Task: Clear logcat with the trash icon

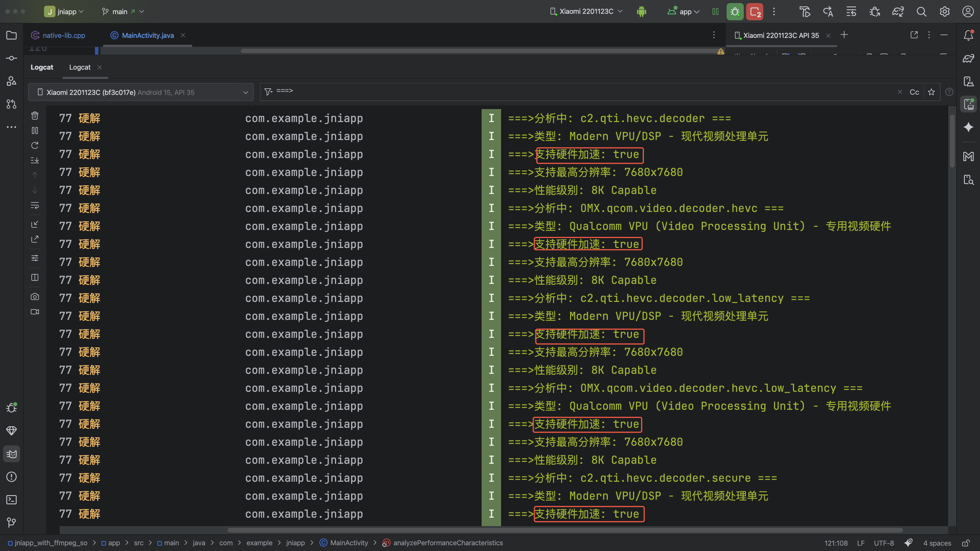Action: 35,116
